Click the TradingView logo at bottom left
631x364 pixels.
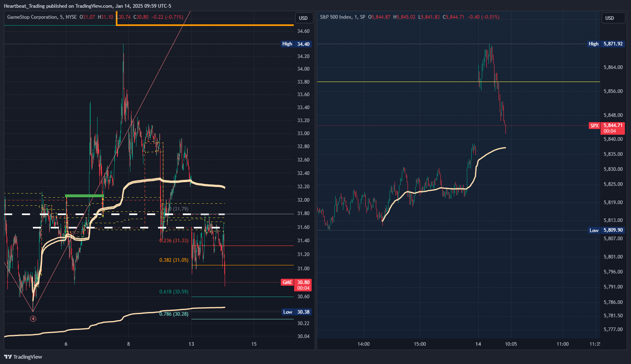click(x=23, y=357)
